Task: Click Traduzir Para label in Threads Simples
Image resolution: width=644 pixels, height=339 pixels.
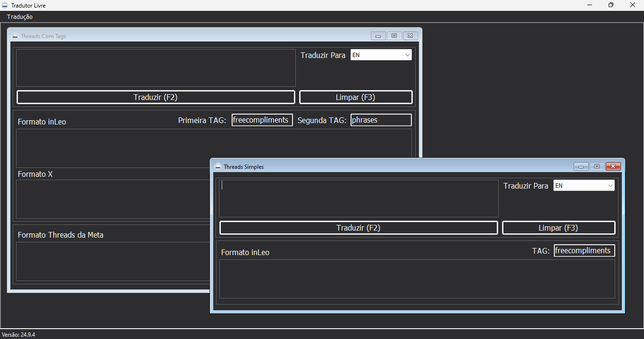Action: (526, 186)
